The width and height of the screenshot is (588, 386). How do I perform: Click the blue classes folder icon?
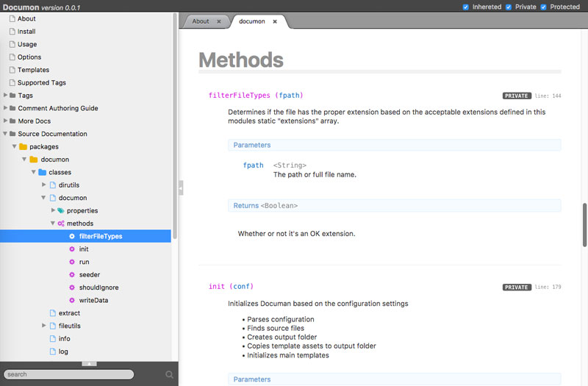tap(42, 172)
